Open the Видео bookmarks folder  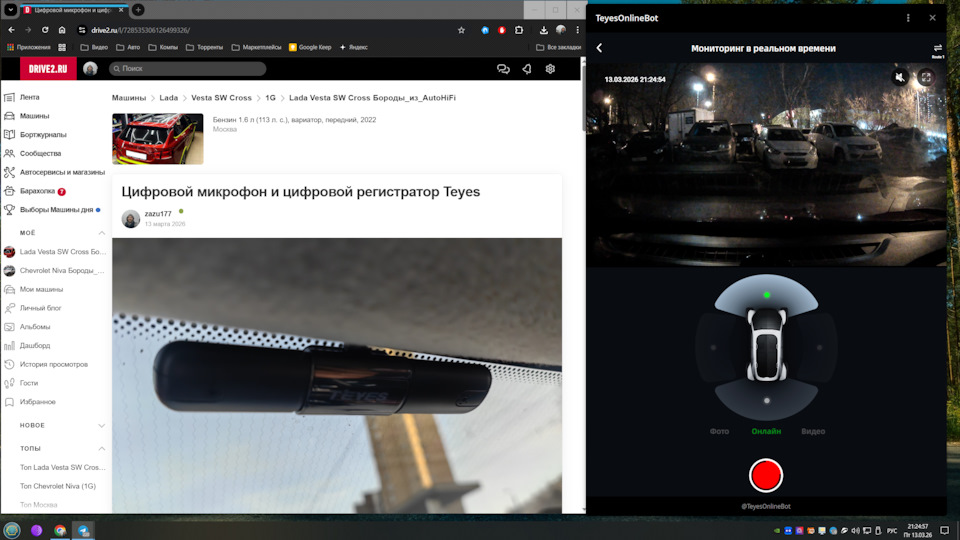tap(94, 47)
